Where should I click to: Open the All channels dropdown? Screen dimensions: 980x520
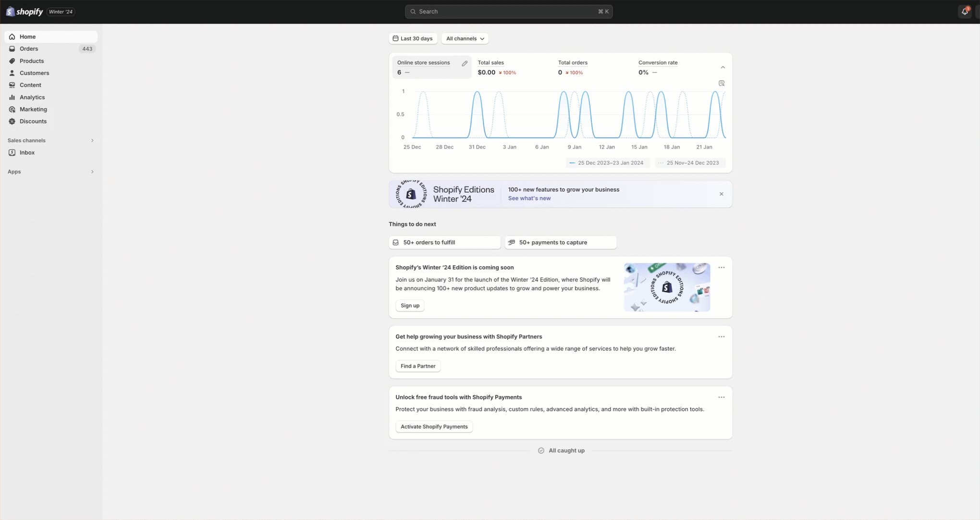465,38
